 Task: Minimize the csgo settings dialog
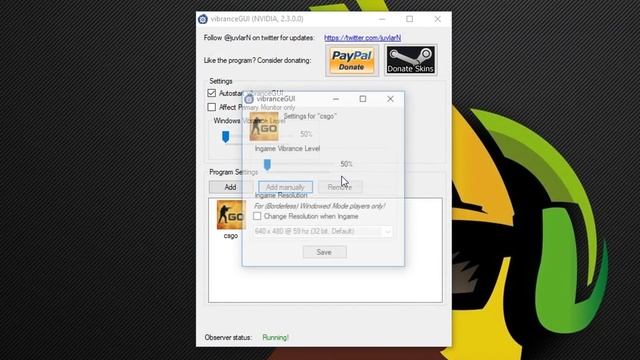tap(336, 99)
